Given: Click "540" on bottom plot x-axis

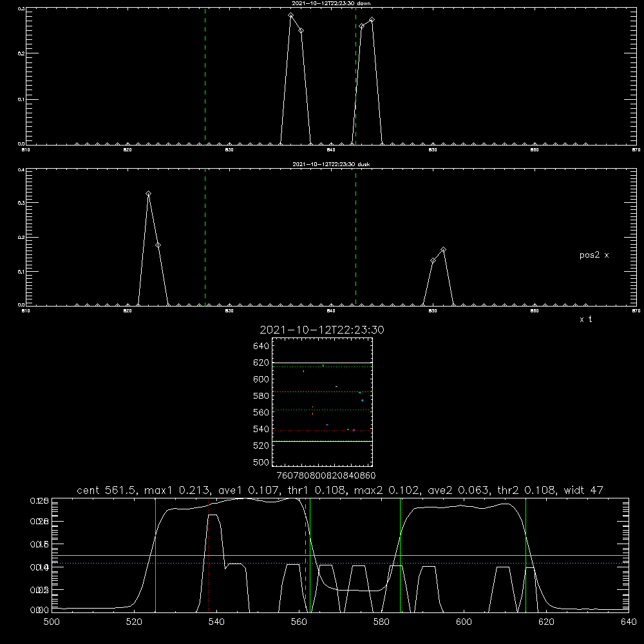Looking at the screenshot, I should pyautogui.click(x=216, y=622).
